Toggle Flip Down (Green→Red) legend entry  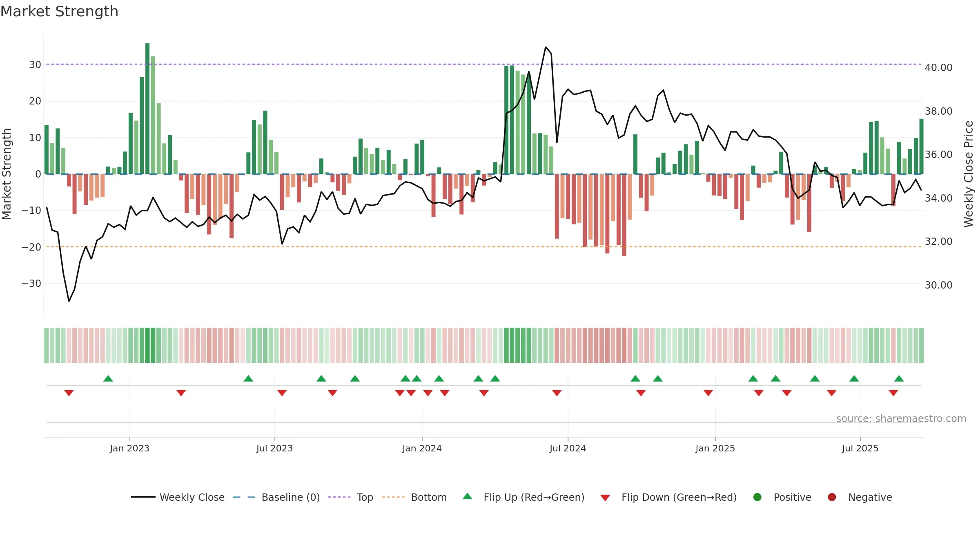[x=668, y=497]
